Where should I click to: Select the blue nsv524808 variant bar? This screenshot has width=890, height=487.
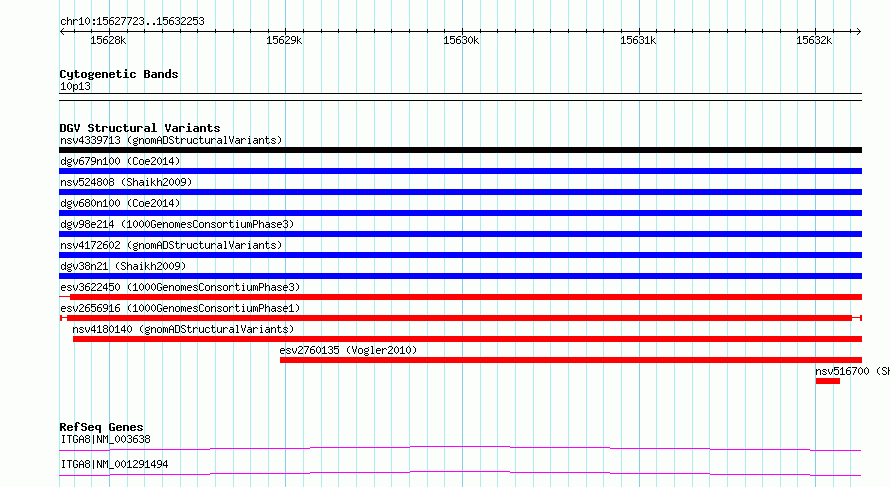point(460,192)
